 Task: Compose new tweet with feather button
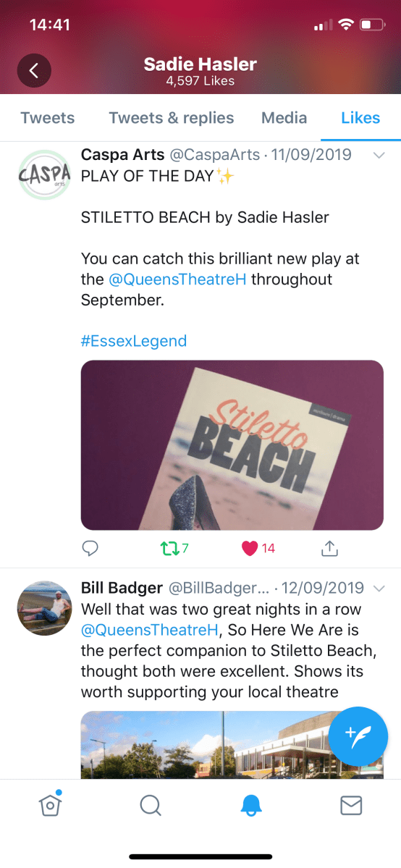click(358, 736)
